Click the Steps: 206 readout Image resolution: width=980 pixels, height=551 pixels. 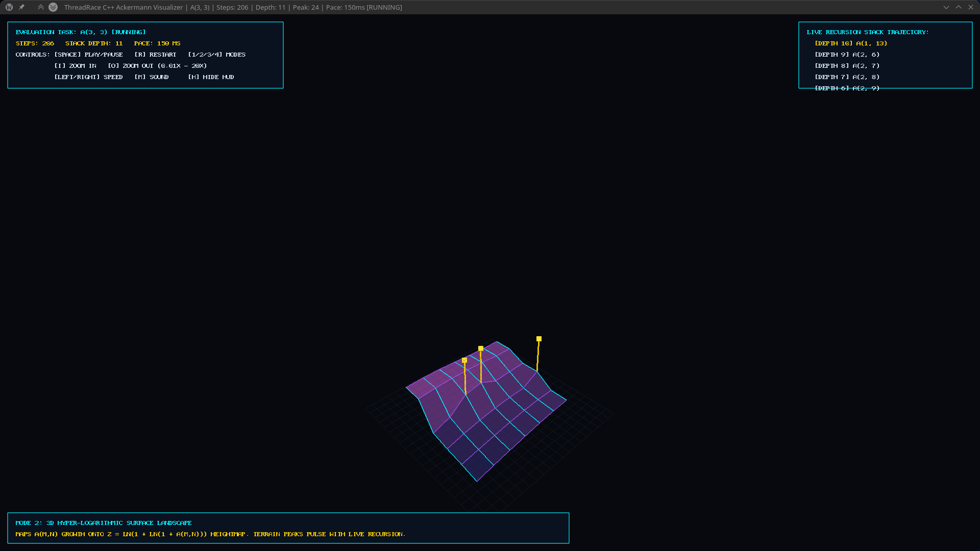tap(35, 43)
